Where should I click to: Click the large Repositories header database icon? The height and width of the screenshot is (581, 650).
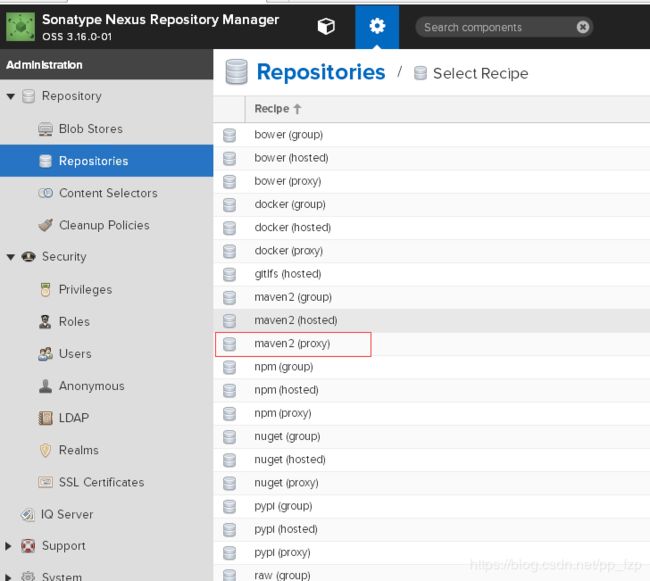click(x=236, y=72)
